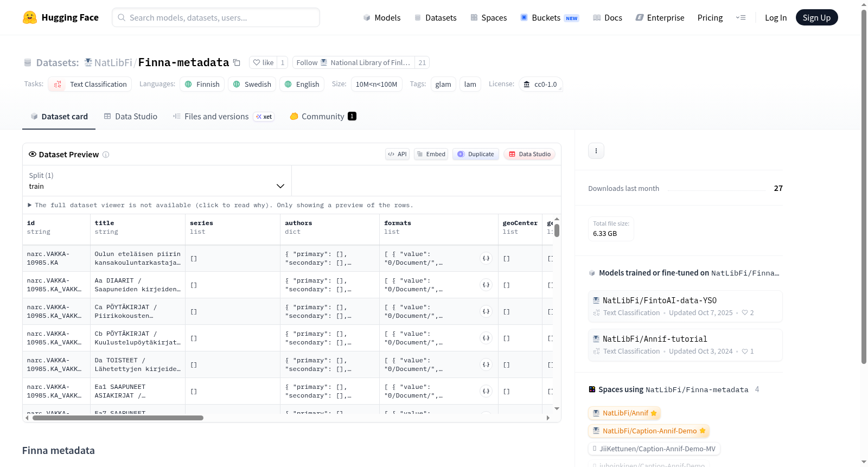
Task: Open the Community tab
Action: 323,116
